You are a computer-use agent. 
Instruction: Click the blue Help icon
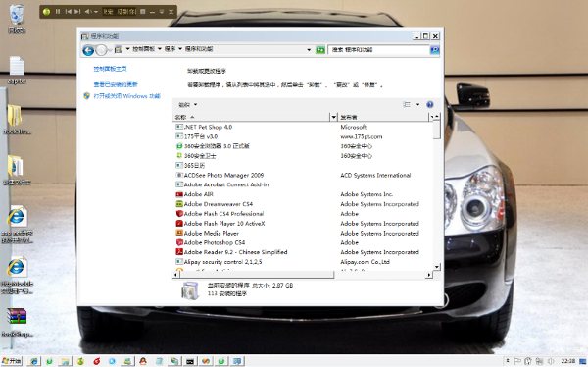[430, 104]
